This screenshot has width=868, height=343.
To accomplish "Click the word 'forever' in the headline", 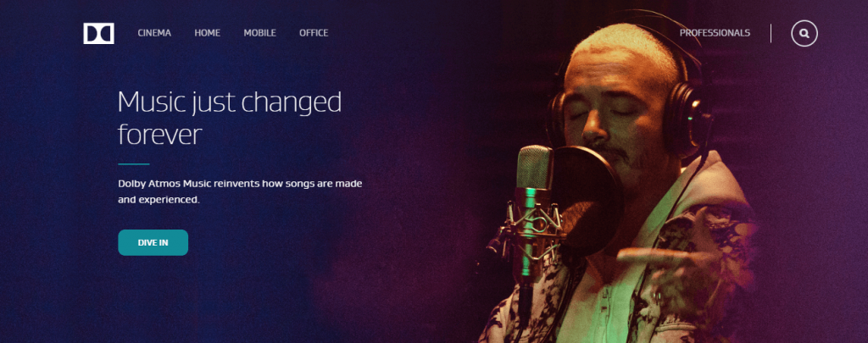I will click(159, 135).
